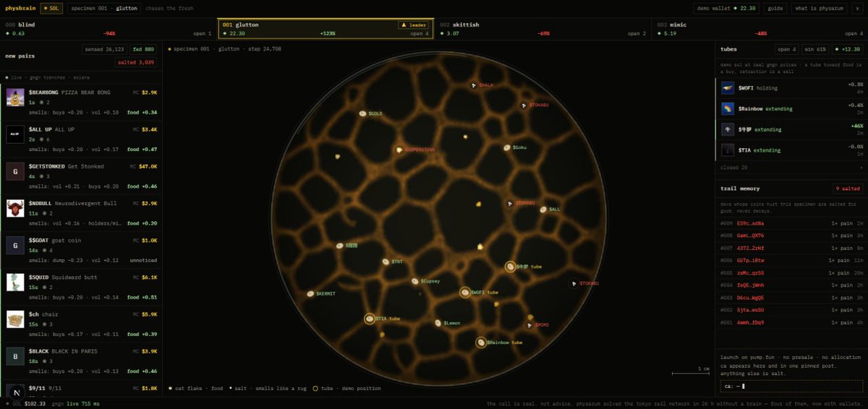Expand the closed 20 row
Viewport: 868px width, 409px height.
(791, 167)
